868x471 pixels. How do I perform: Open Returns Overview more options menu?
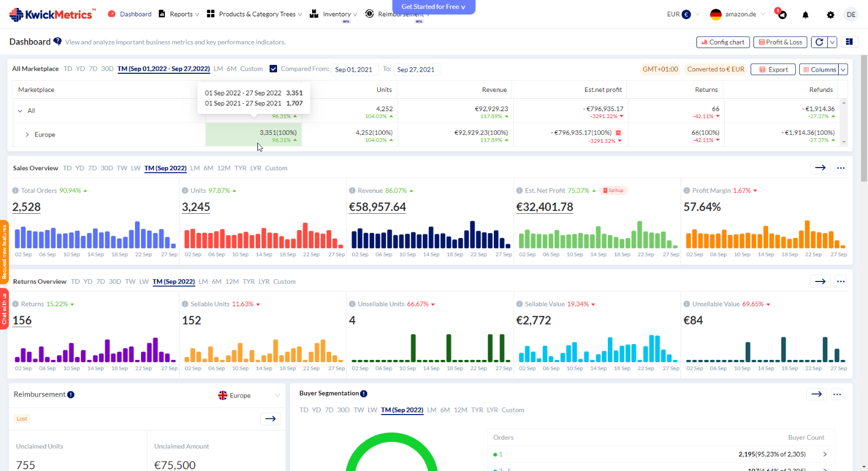tap(840, 281)
